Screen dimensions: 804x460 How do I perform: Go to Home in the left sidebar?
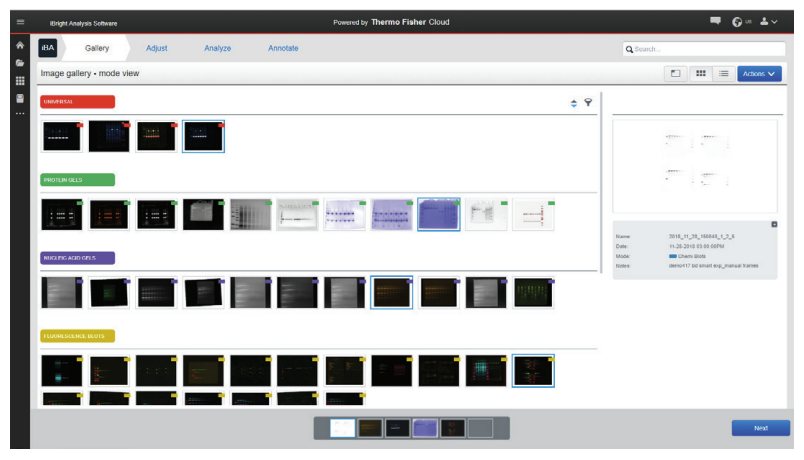19,47
